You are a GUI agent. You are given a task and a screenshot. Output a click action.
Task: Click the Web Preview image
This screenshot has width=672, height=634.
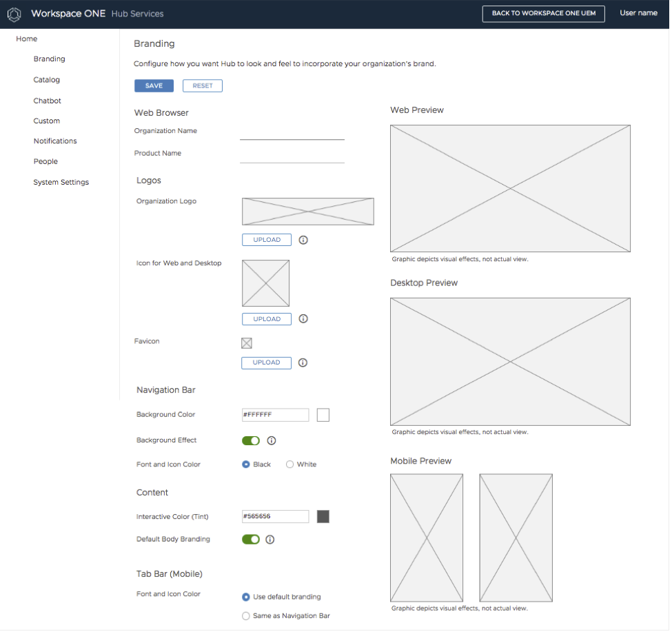click(511, 189)
